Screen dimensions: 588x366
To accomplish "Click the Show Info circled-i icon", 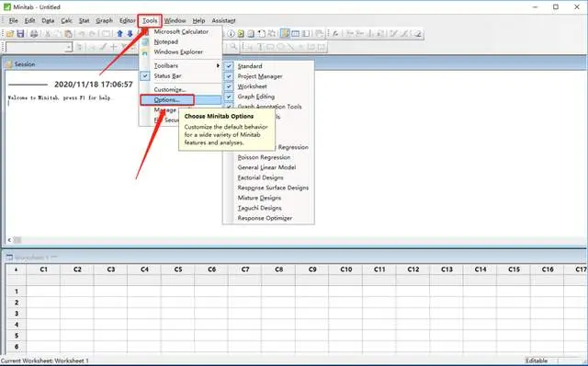I will pos(231,34).
